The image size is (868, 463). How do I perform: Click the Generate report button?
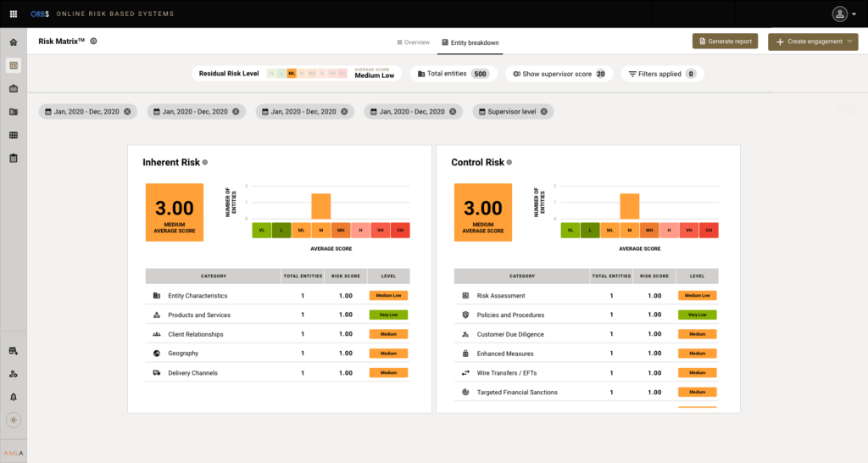coord(726,41)
